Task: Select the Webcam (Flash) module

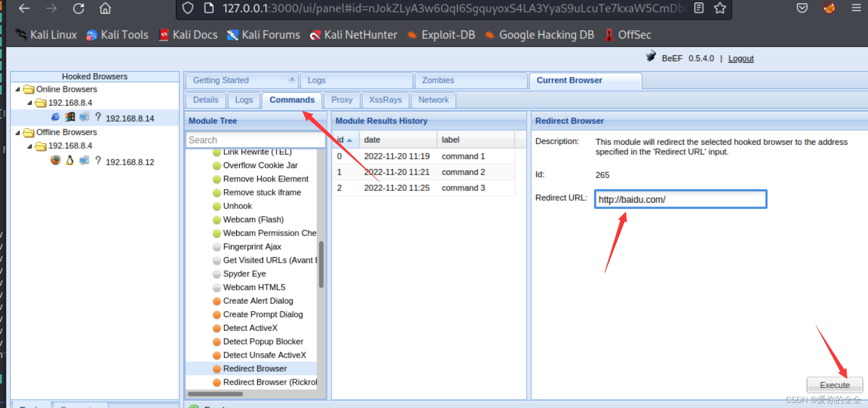Action: click(253, 219)
